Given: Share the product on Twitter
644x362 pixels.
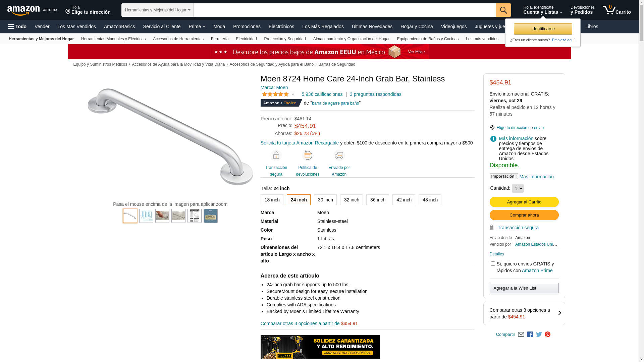Looking at the screenshot, I should 539,335.
